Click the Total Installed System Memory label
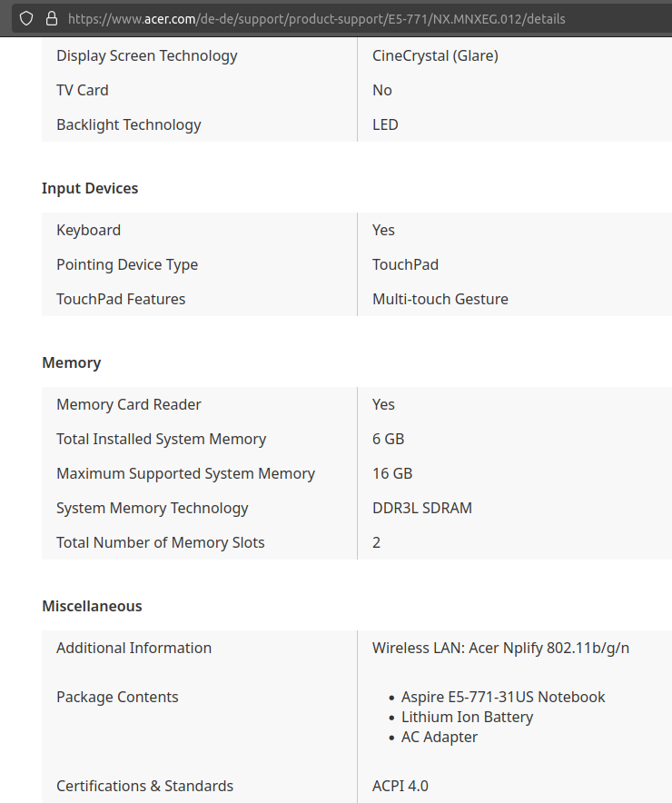Image resolution: width=672 pixels, height=803 pixels. coord(162,440)
